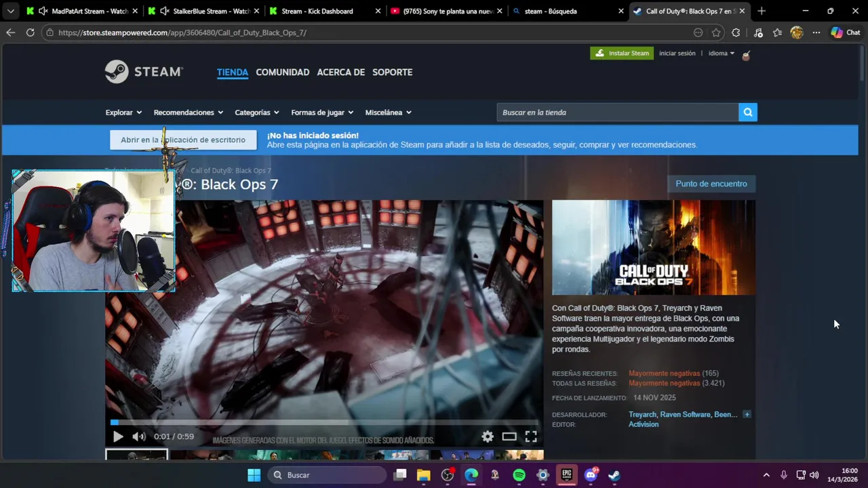Screen dimensions: 868x488
Task: Open new browser tab plus icon
Action: coord(762,11)
